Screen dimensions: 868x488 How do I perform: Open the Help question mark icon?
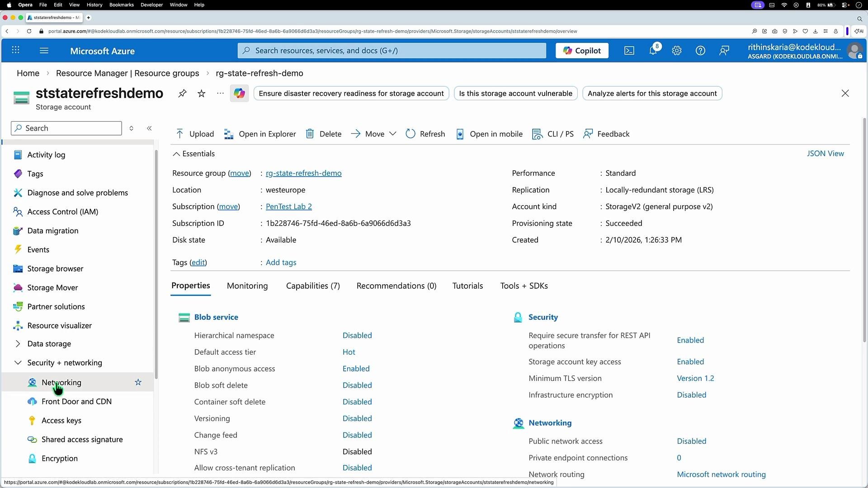click(700, 51)
